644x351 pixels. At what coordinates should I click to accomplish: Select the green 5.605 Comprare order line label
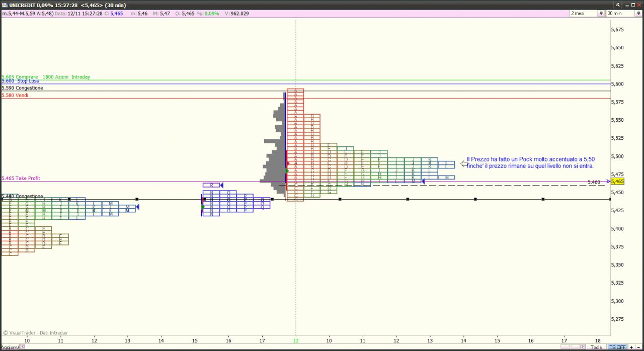click(46, 77)
